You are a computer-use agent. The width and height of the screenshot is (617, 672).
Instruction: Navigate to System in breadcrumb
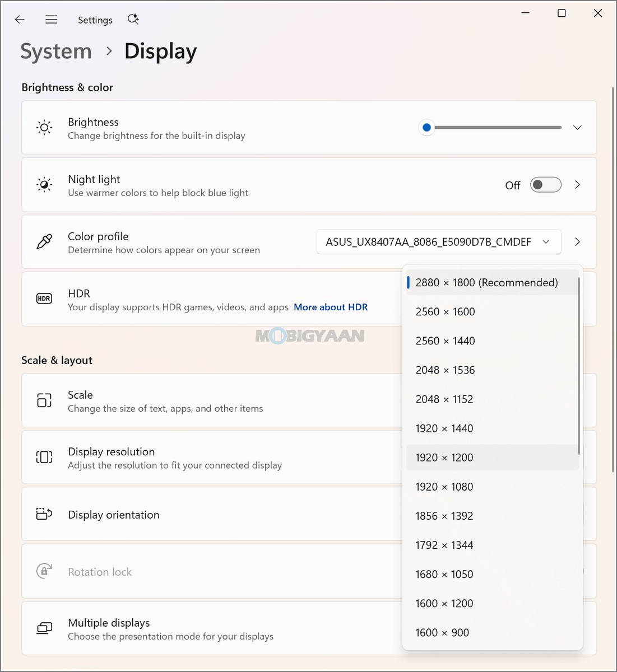[56, 51]
